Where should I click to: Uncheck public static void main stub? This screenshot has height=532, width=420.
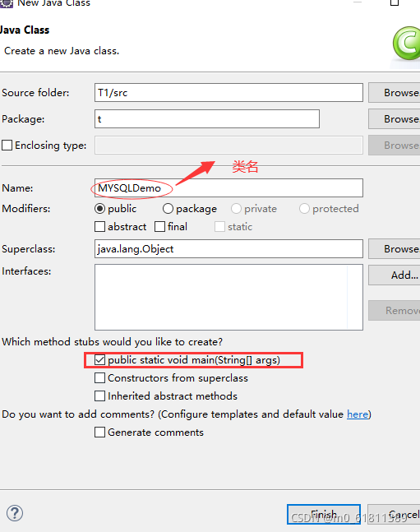tap(99, 359)
